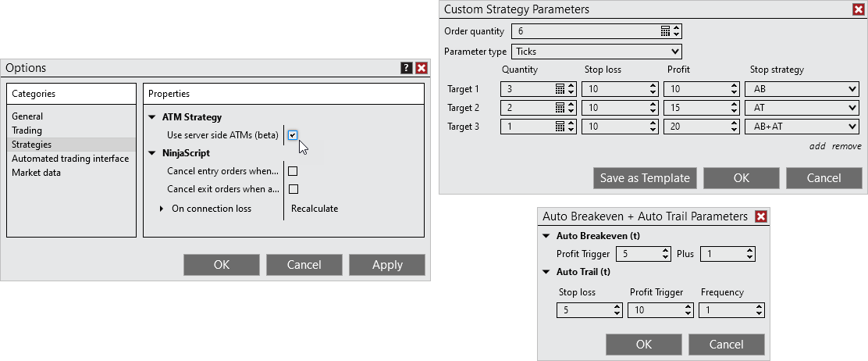Screen dimensions: 868x361
Task: Click the Save as Template button
Action: tap(644, 178)
